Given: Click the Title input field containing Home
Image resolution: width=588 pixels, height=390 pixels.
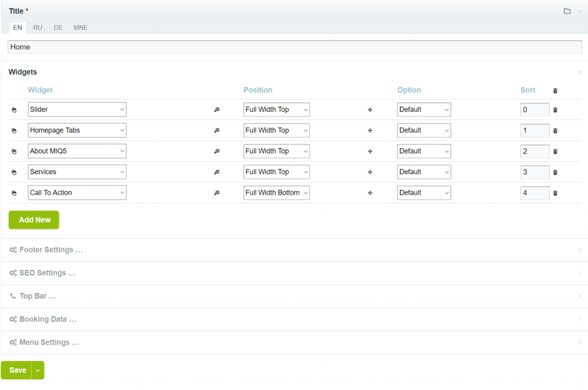Looking at the screenshot, I should (x=294, y=47).
